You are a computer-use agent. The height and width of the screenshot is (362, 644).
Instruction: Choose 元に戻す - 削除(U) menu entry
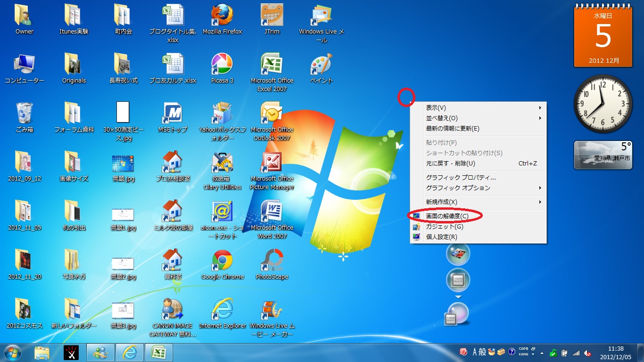coord(478,164)
